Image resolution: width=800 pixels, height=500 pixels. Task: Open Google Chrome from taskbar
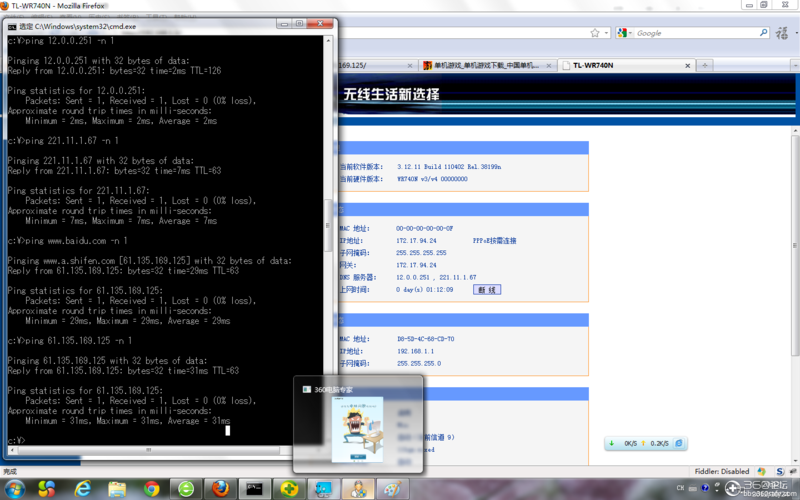151,489
